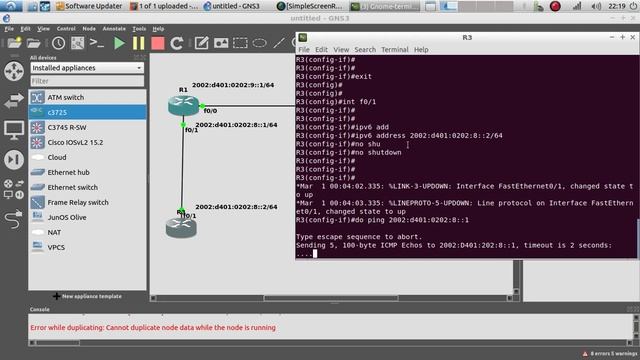This screenshot has height=360, width=640.
Task: Select the Draw a line tool
Action: [x=279, y=43]
